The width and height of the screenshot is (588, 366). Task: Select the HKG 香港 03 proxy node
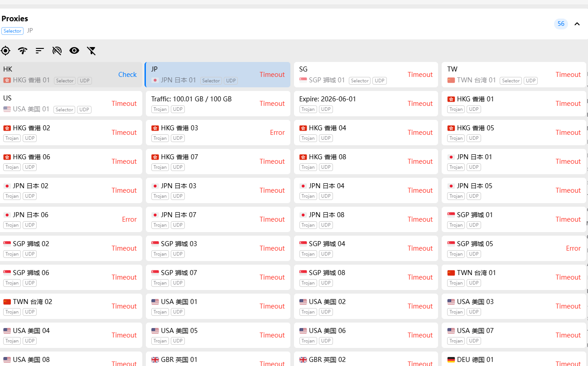pyautogui.click(x=218, y=133)
